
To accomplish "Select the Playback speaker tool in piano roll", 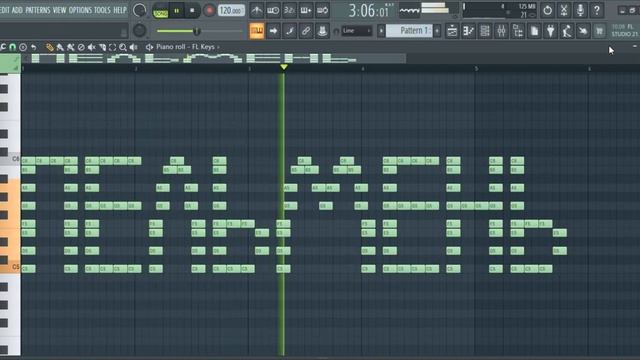I will (133, 47).
